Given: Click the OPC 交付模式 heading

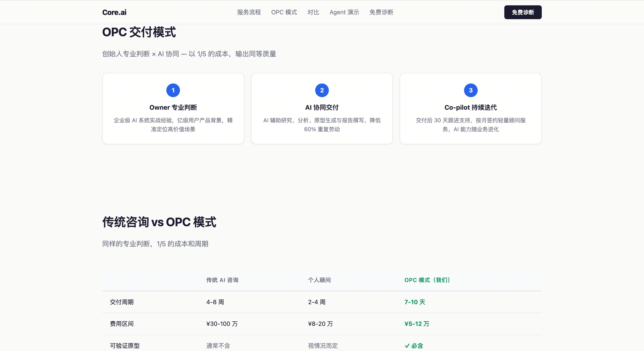Looking at the screenshot, I should pos(139,32).
